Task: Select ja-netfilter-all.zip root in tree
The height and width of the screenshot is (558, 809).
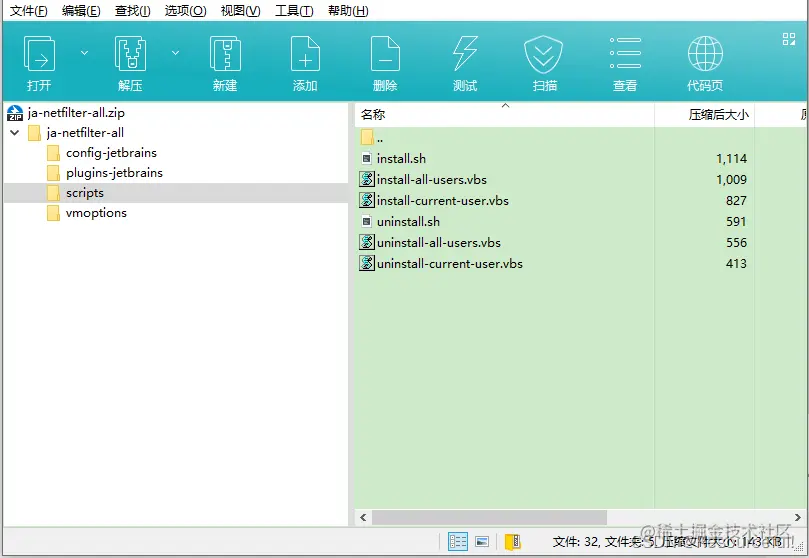Action: 76,112
